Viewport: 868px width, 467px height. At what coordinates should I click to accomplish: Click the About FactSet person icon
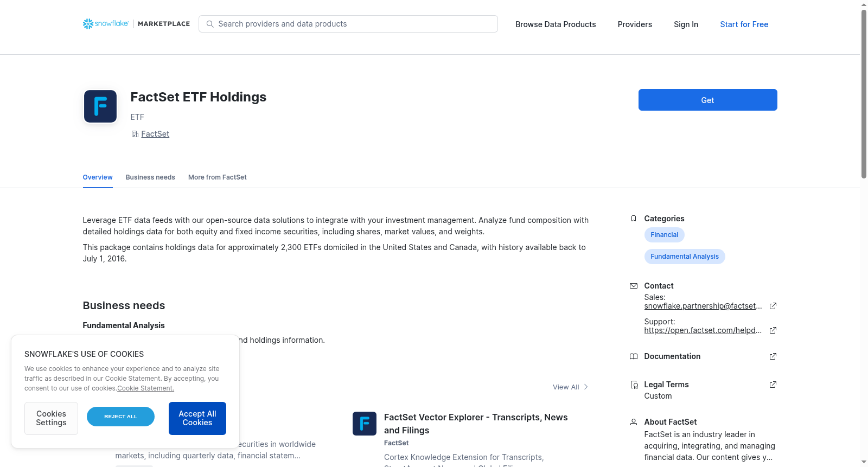pyautogui.click(x=633, y=422)
